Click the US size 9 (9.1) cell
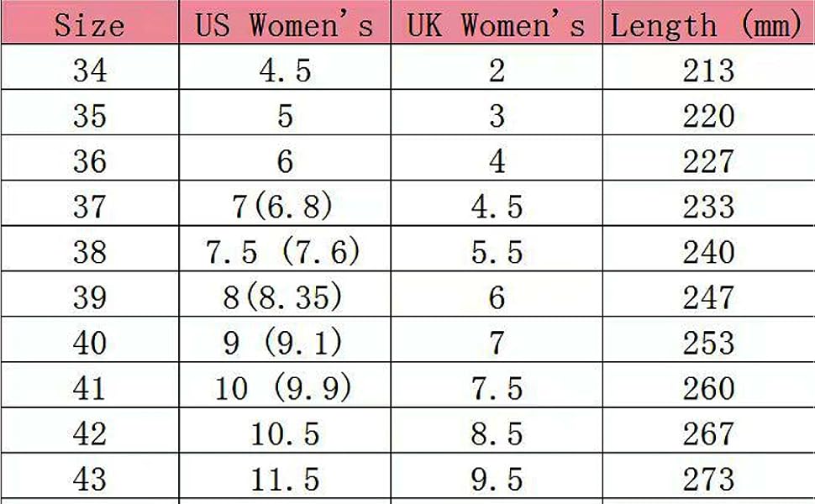Viewport: 815px width, 504px height. 285,339
